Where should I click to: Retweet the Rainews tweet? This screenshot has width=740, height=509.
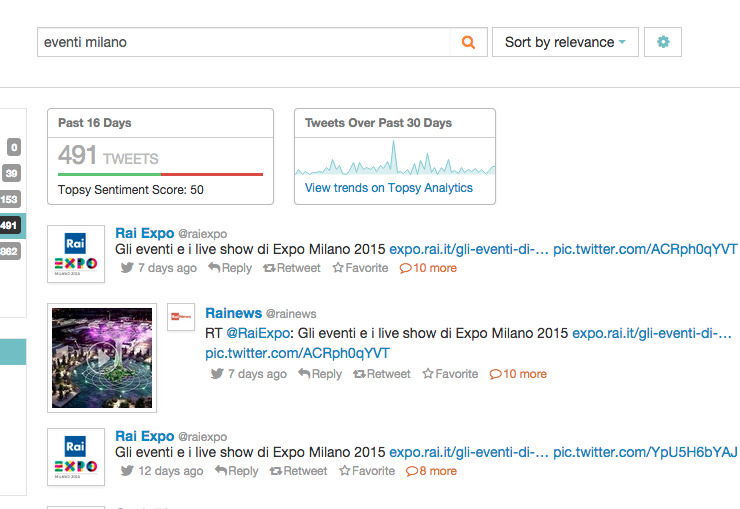(x=382, y=374)
